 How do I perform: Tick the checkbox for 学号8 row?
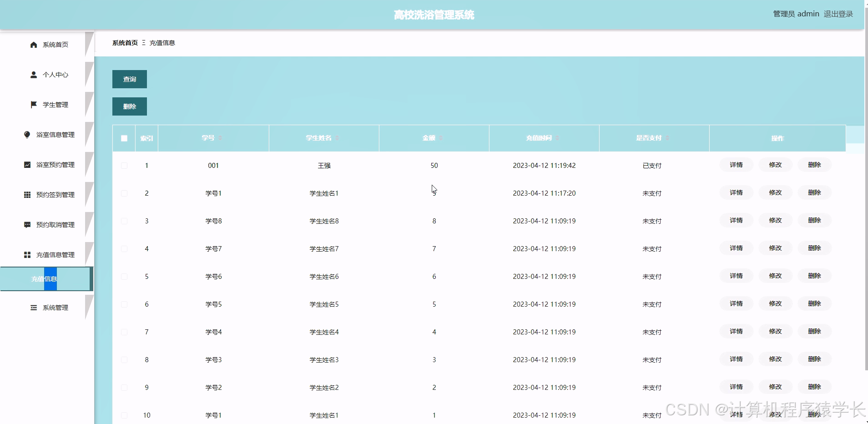click(124, 221)
